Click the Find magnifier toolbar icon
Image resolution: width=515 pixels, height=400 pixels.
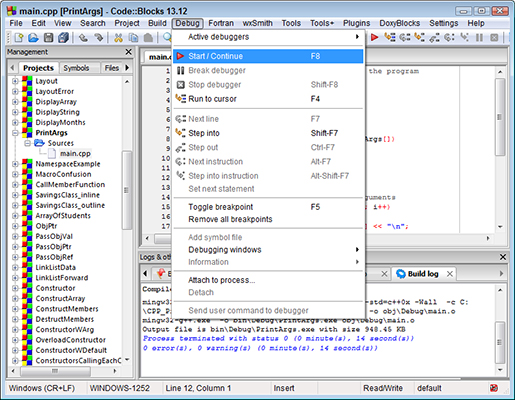[x=167, y=37]
